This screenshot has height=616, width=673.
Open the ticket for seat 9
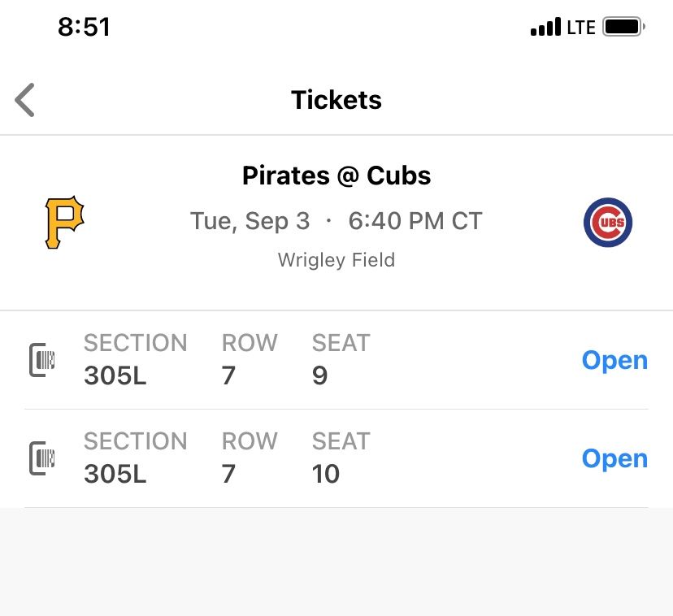[614, 360]
